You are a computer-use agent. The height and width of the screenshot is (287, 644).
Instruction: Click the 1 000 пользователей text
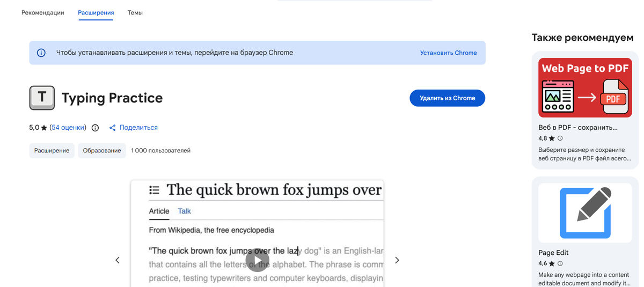(160, 151)
